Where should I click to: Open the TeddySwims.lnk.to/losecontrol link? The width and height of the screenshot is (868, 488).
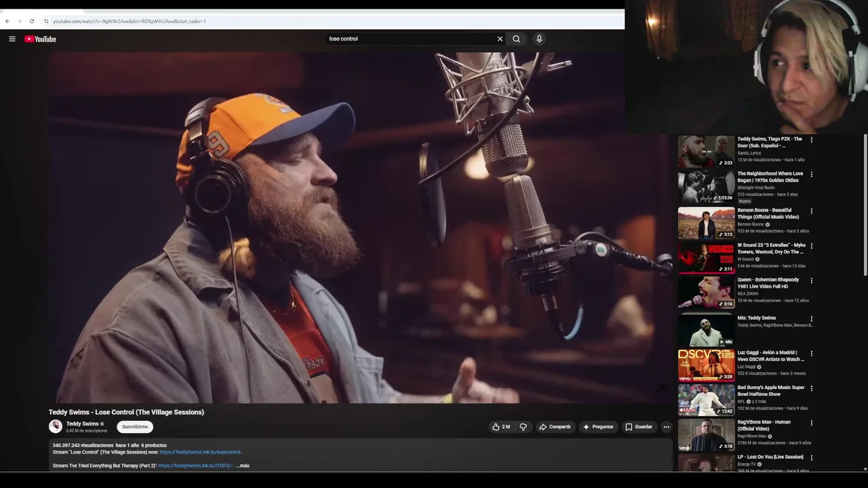pyautogui.click(x=201, y=452)
